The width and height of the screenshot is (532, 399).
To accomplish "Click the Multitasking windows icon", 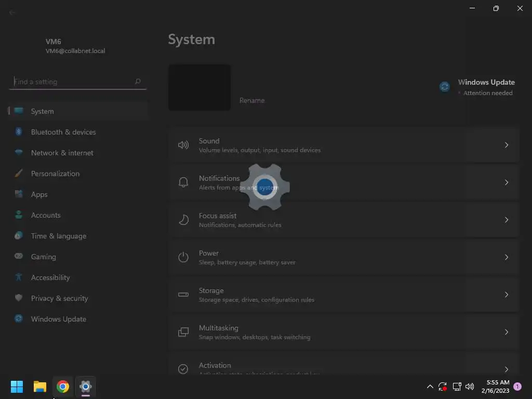I will (x=183, y=332).
